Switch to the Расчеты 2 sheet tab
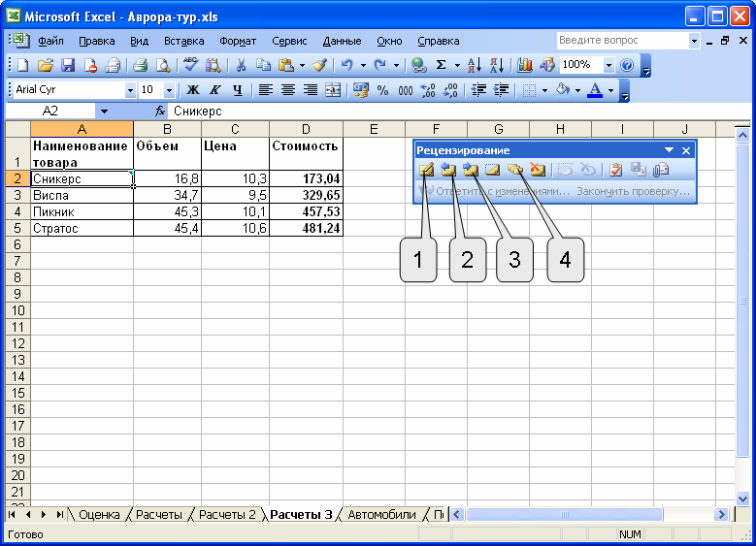This screenshot has width=756, height=546. [x=227, y=515]
